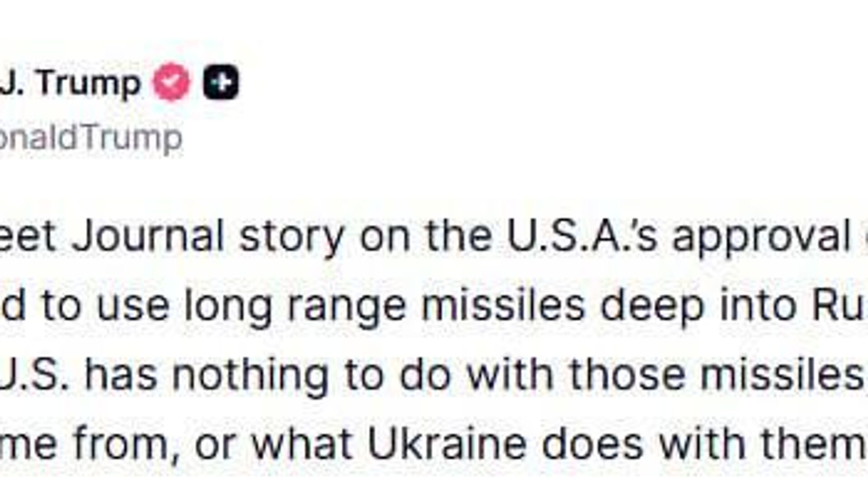This screenshot has height=486, width=868.
Task: Click the gray account handle under the name
Action: tap(90, 138)
